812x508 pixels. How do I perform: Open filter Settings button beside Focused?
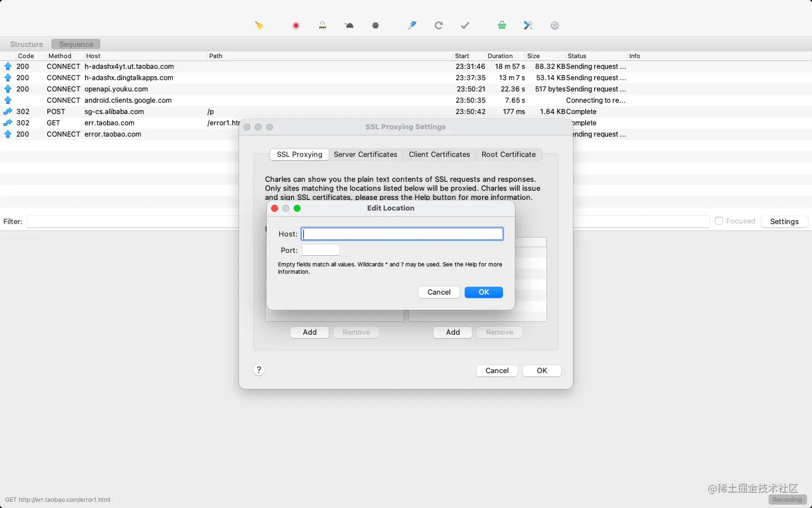784,222
